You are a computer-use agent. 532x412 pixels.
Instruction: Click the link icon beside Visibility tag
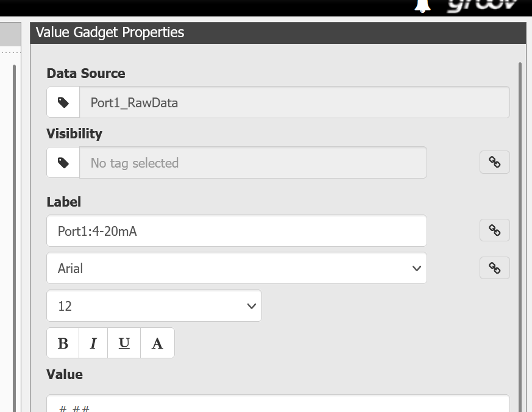[x=494, y=162]
